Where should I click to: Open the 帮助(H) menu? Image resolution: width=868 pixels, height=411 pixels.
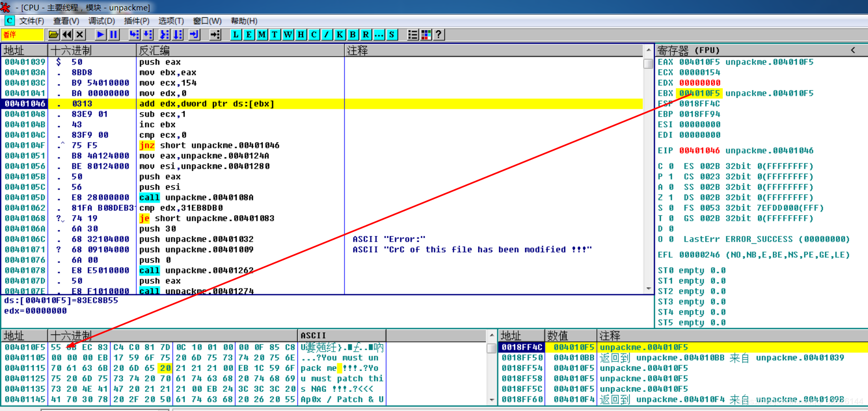point(244,21)
